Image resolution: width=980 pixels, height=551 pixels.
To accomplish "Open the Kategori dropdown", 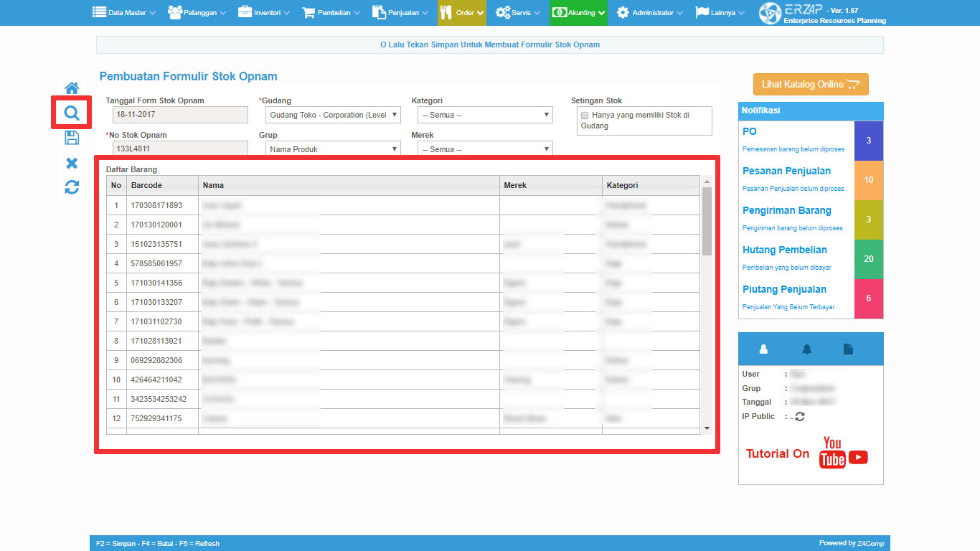I will pos(485,115).
